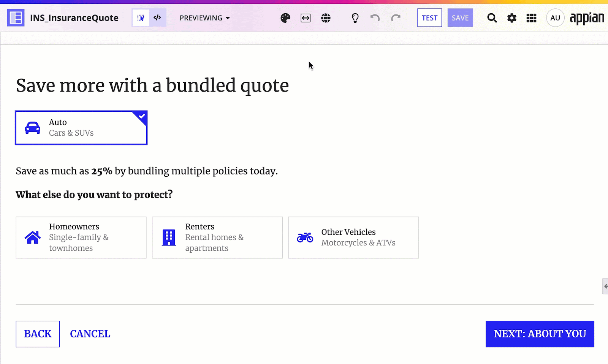Click 'What else do you want to protect?' text
The width and height of the screenshot is (608, 364).
[94, 195]
